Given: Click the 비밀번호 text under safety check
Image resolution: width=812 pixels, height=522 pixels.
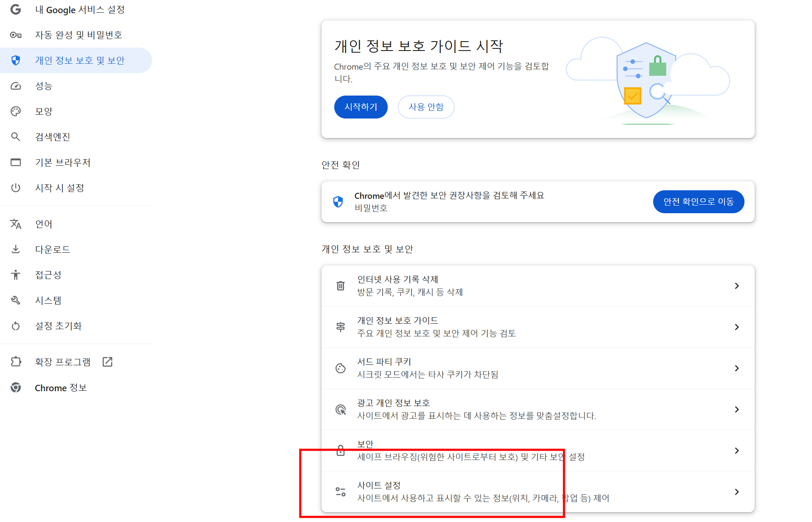Looking at the screenshot, I should pyautogui.click(x=371, y=208).
